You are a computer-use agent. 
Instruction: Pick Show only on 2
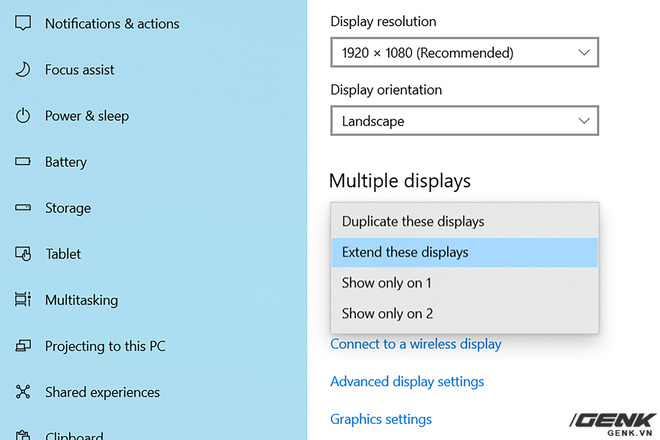[x=387, y=313]
